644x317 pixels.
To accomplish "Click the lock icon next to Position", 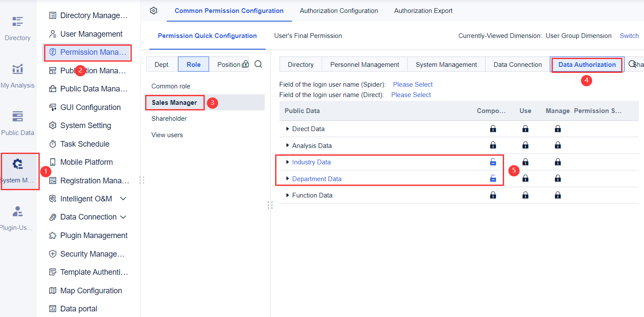I will point(245,63).
